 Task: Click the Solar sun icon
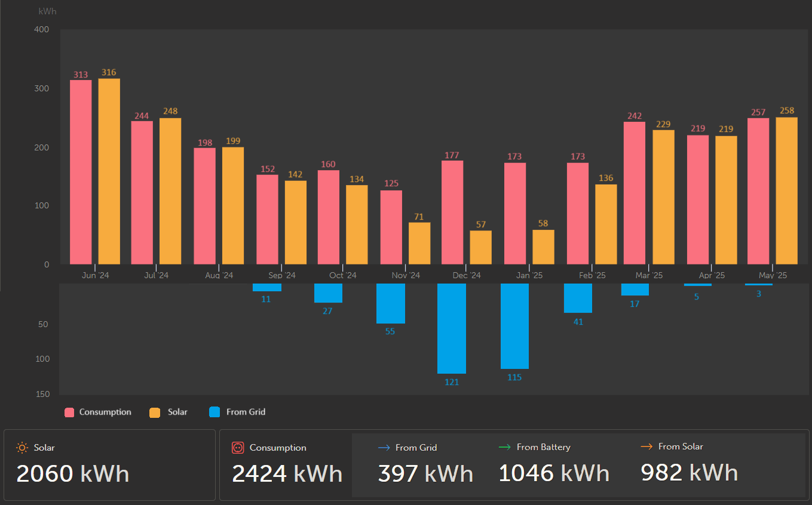pyautogui.click(x=22, y=447)
